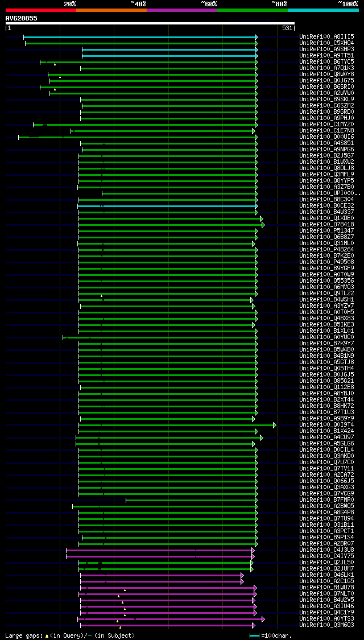Screen dimensions: 364x640
Task: Click the Large gaps legend text
Action: pyautogui.click(x=70, y=635)
